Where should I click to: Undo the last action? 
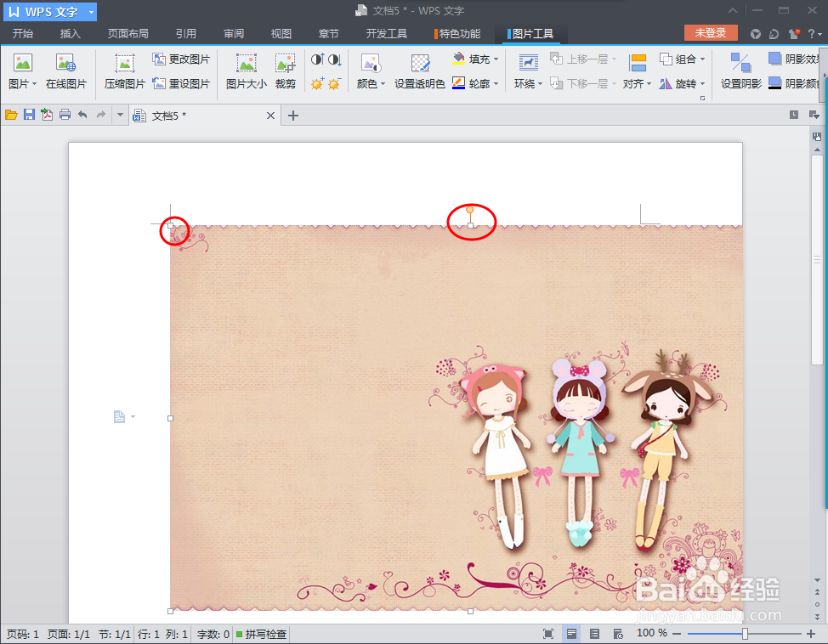point(83,115)
